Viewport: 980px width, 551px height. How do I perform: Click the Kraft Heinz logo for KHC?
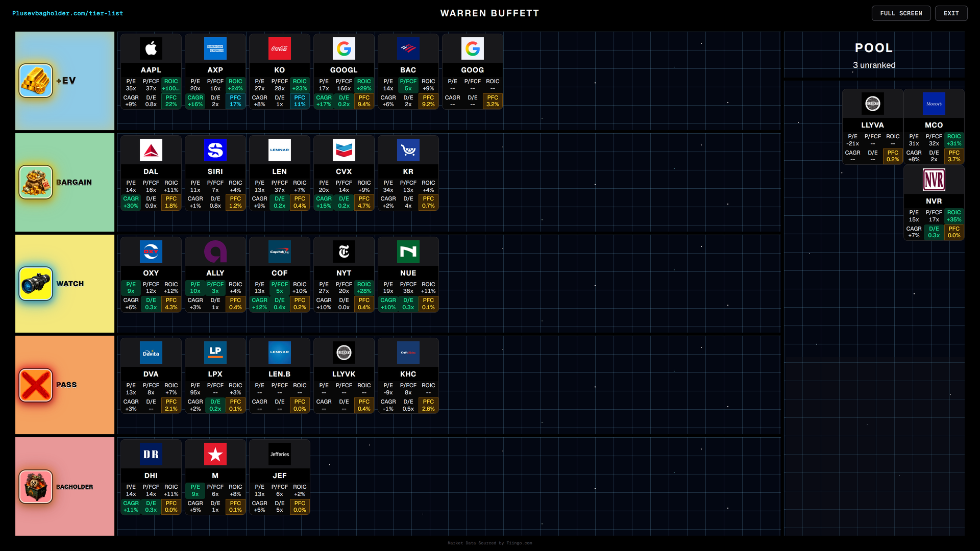point(408,353)
